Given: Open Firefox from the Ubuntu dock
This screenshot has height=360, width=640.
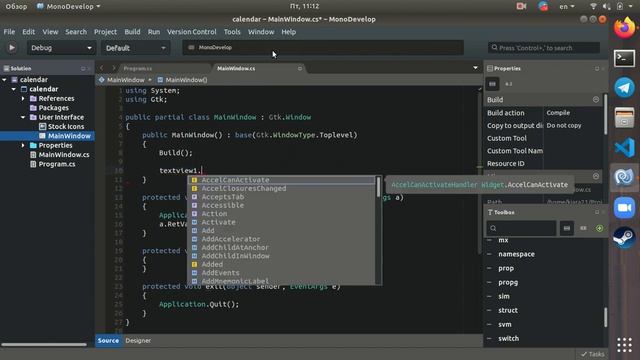Looking at the screenshot, I should pyautogui.click(x=624, y=28).
